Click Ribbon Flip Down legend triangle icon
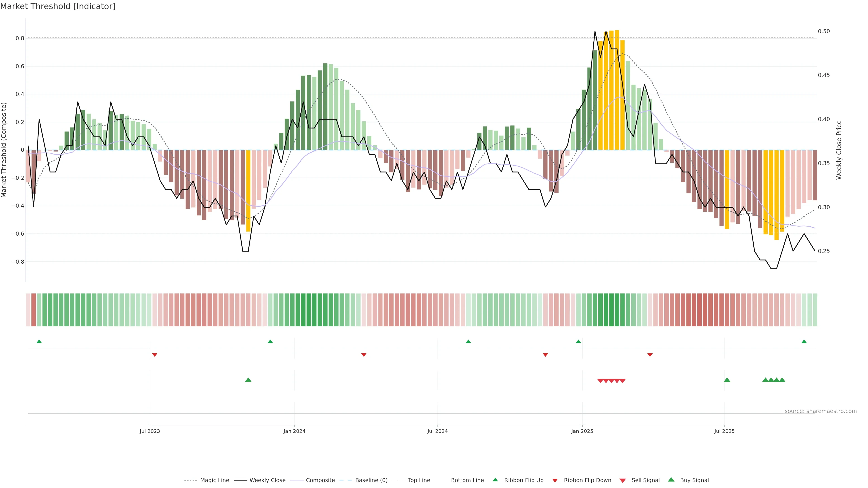 555,481
